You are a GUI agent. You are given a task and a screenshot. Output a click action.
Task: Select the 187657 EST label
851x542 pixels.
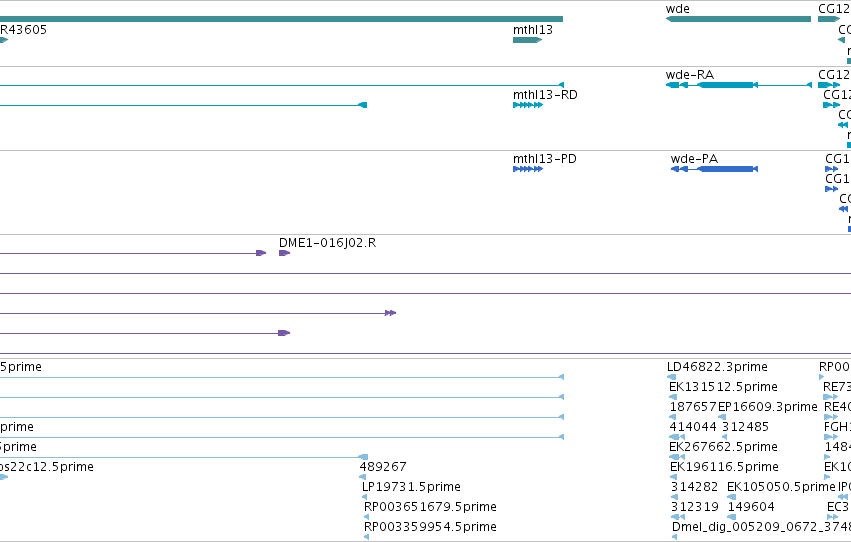693,407
